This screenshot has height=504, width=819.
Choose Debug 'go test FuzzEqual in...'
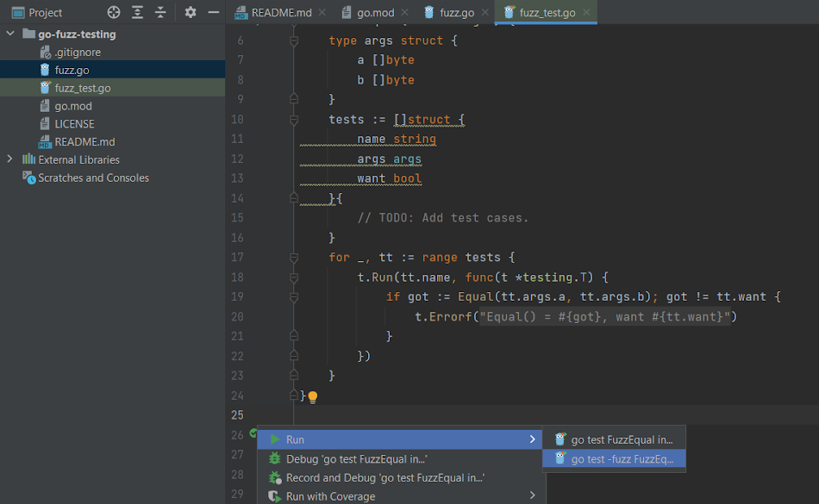pyautogui.click(x=402, y=459)
